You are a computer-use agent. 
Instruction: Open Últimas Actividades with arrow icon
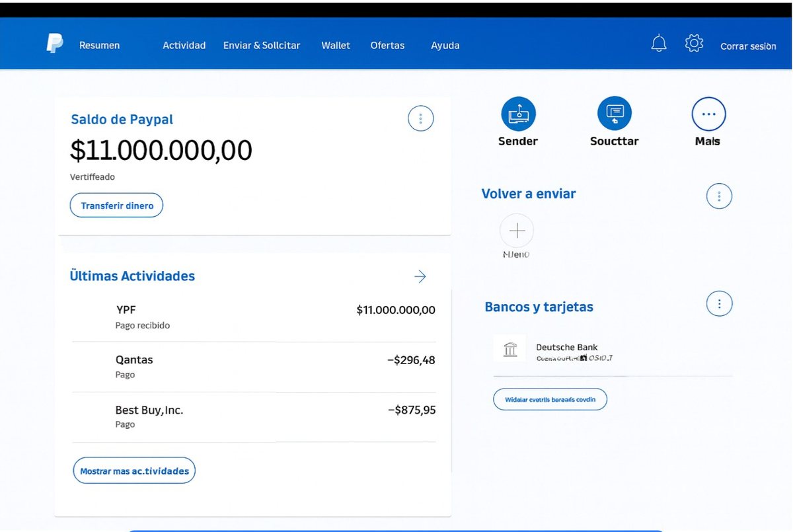[x=420, y=277]
